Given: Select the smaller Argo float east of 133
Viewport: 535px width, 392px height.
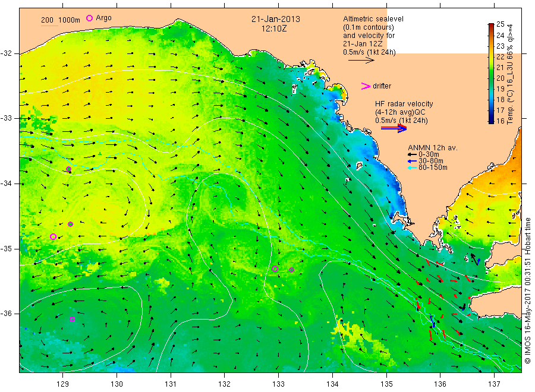Looking at the screenshot, I should coord(291,270).
